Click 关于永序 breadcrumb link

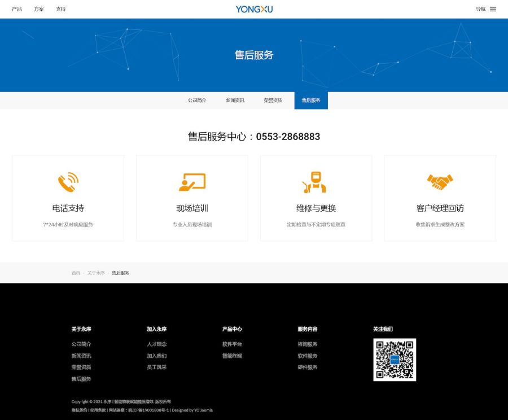coord(96,273)
